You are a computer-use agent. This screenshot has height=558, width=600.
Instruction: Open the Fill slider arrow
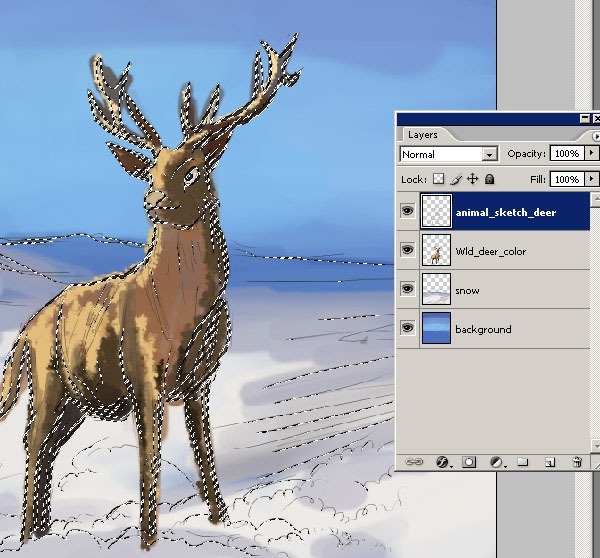click(592, 179)
